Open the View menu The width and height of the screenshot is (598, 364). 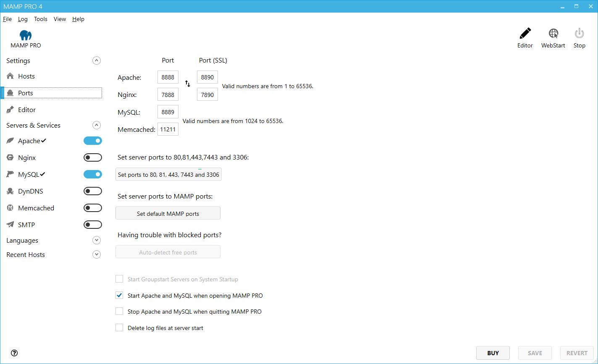click(x=60, y=19)
